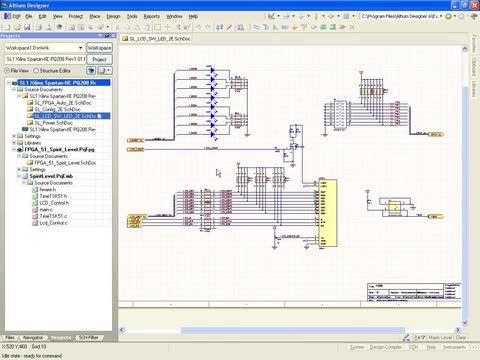Click the view options icon beside Structure Editor

click(91, 71)
